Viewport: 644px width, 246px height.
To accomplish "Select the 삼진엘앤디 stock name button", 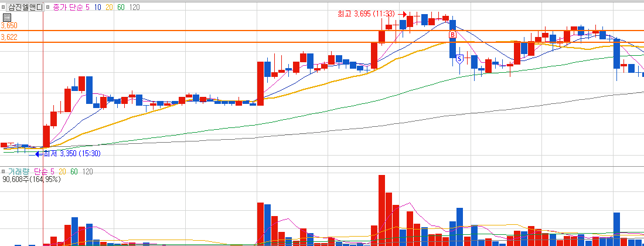I will (x=25, y=8).
